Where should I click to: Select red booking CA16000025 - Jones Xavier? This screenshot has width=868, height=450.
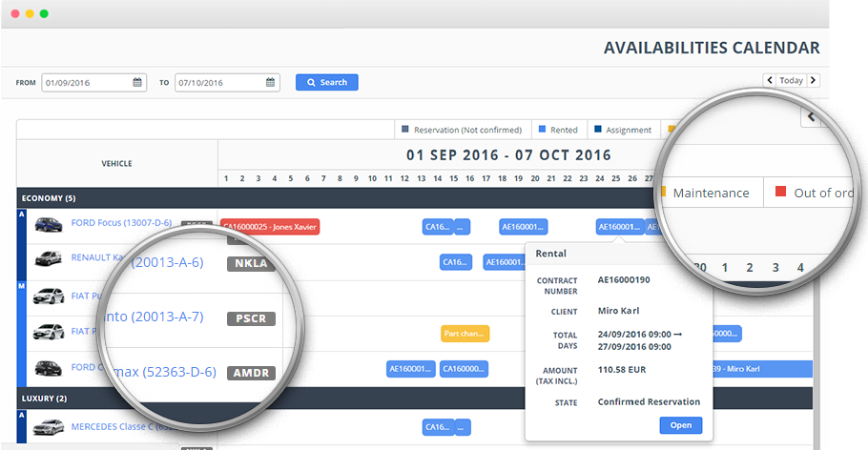(x=270, y=227)
